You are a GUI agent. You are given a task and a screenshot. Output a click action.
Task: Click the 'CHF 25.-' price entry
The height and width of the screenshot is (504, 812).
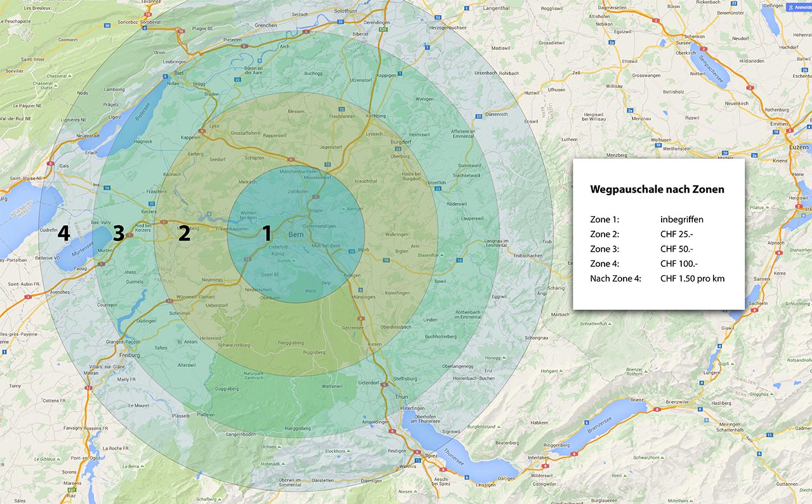coord(677,234)
